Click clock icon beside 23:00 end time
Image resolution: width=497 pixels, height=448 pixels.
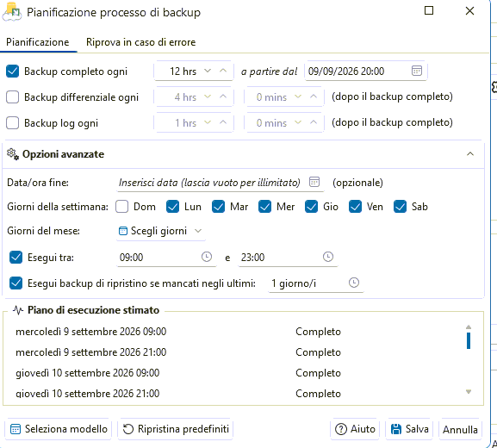pos(328,257)
